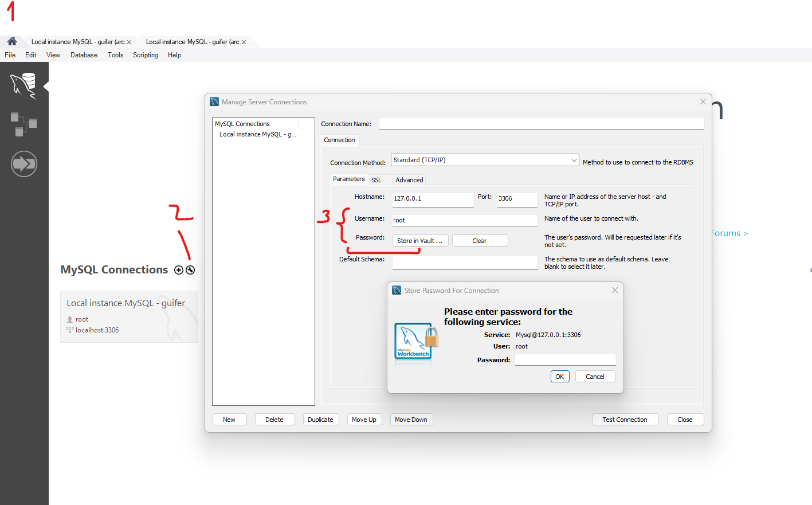
Task: Open Local instance MySQL - guifer connection tile
Action: (129, 317)
